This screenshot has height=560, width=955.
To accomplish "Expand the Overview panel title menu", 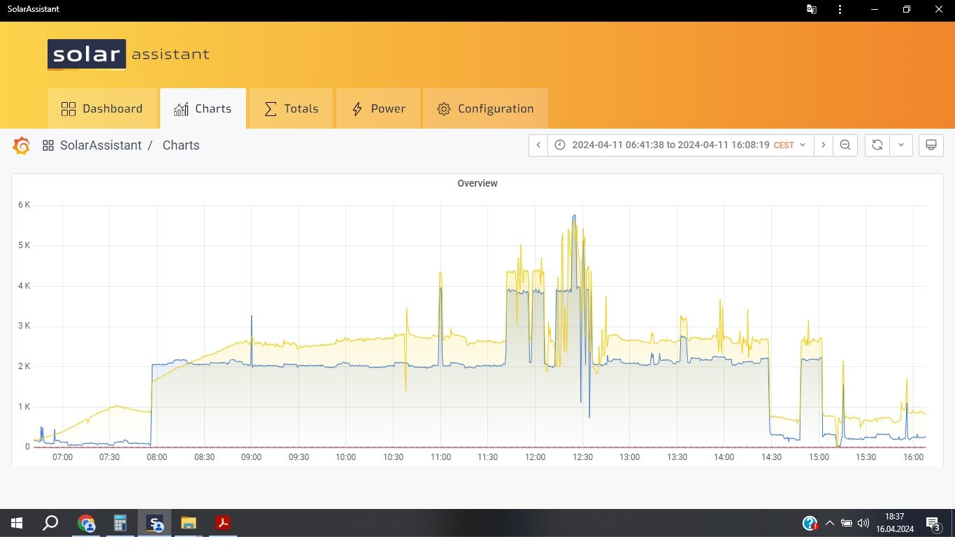I will pyautogui.click(x=477, y=183).
